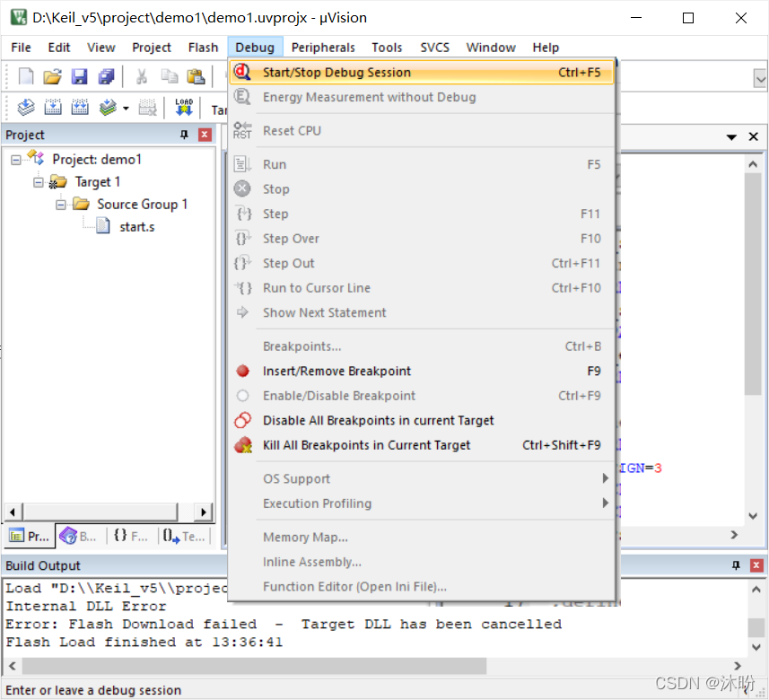Image resolution: width=769 pixels, height=700 pixels.
Task: Open the SVCS menu
Action: click(x=434, y=48)
